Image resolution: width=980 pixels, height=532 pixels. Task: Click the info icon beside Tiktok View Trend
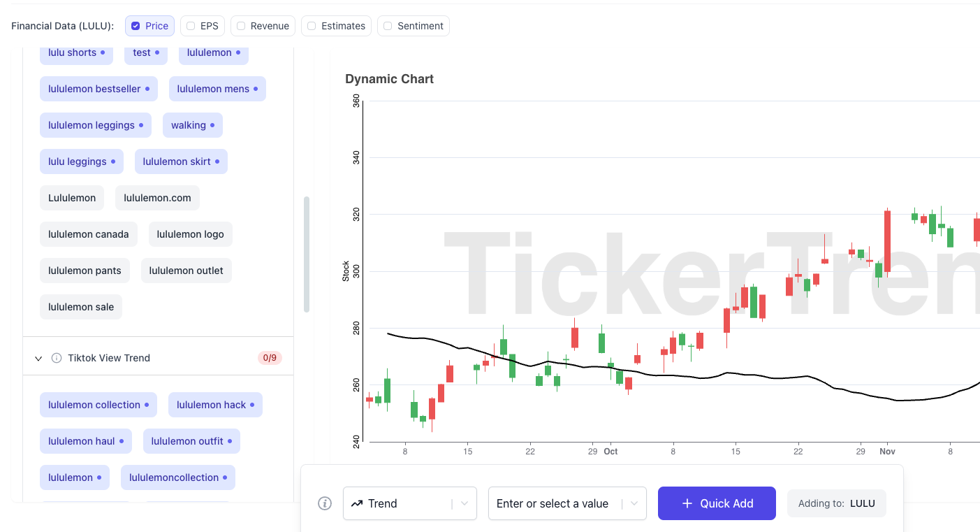point(57,358)
